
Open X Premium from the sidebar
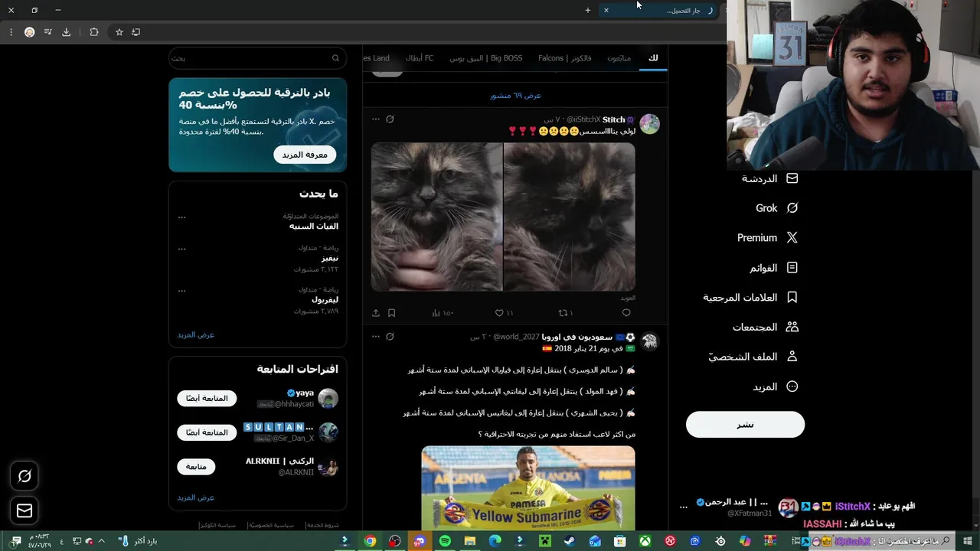click(767, 238)
